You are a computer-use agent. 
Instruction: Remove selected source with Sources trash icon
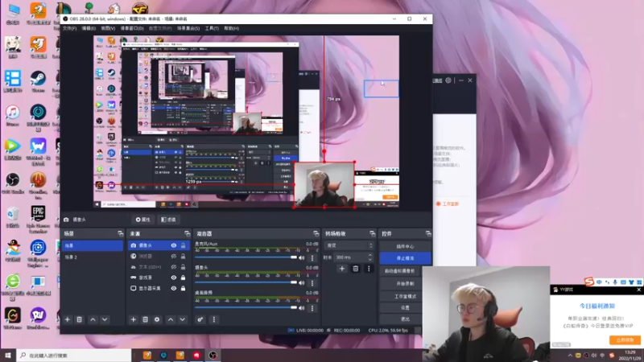145,319
